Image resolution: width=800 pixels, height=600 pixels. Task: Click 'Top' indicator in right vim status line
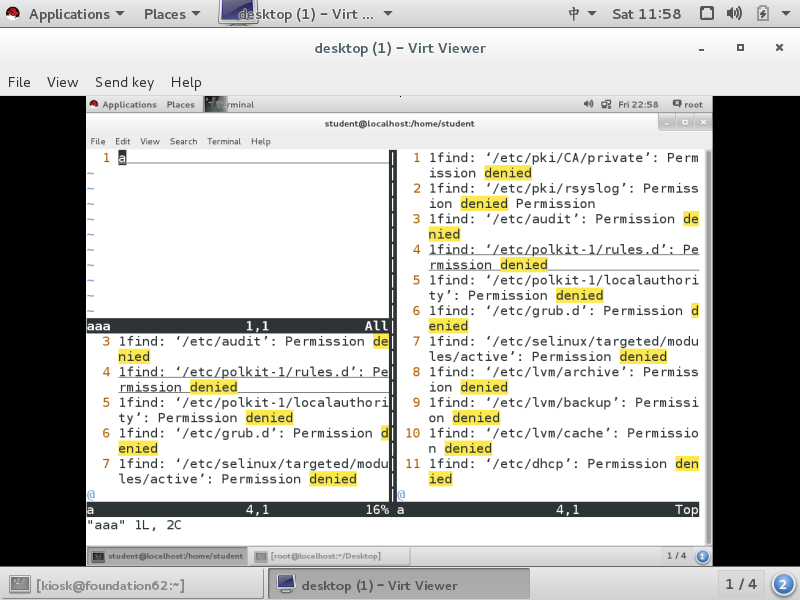coord(686,510)
